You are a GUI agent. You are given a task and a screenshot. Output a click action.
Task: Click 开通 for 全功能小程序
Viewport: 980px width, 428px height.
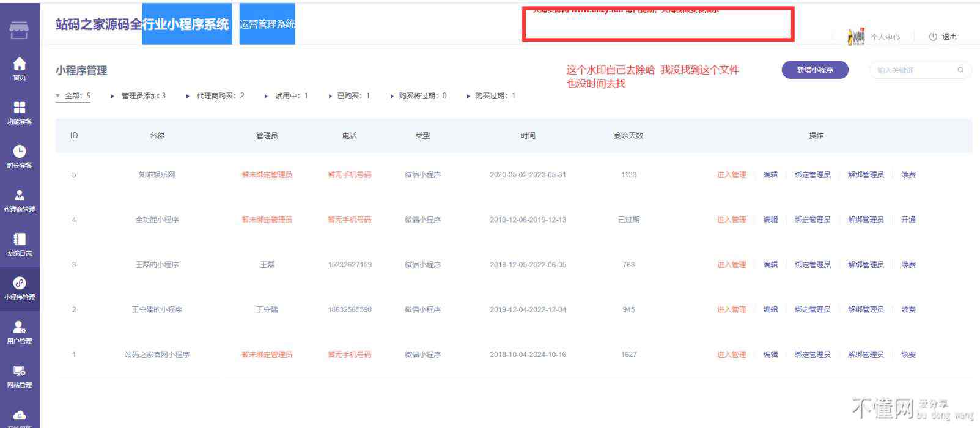(x=908, y=220)
